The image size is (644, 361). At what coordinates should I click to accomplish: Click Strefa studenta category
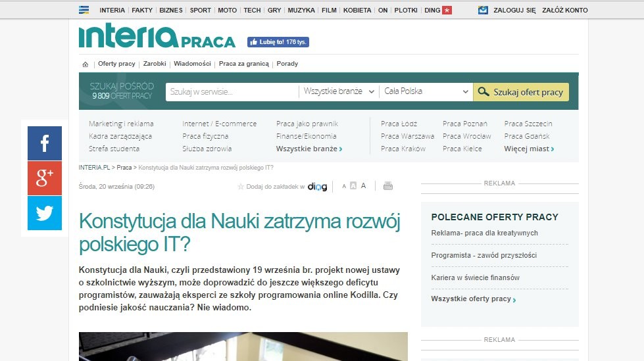114,149
